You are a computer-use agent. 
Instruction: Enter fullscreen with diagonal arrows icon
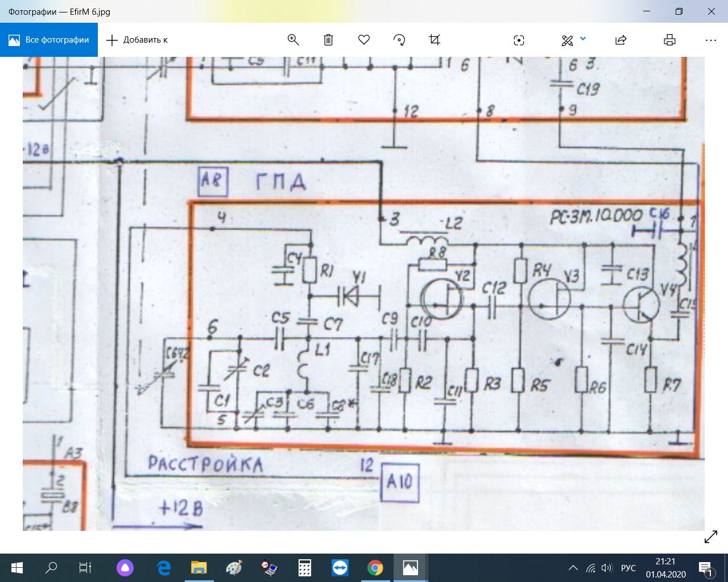coord(711,537)
